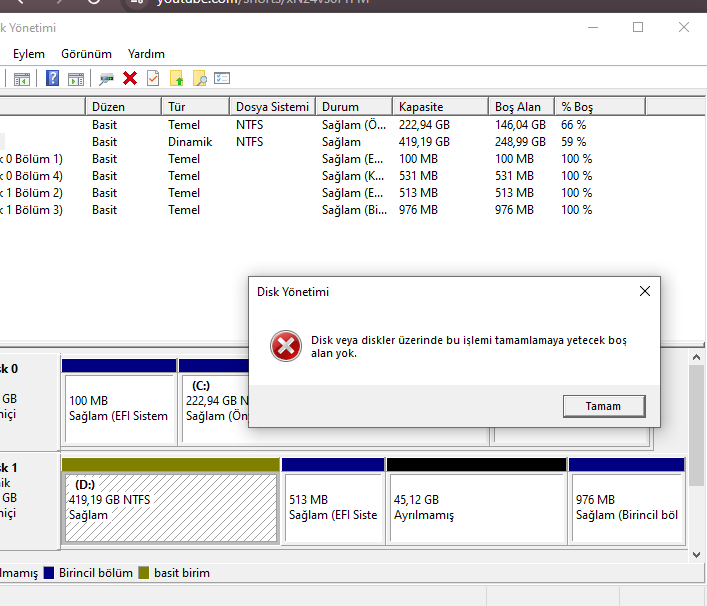Click the scroll down arrow in disk pane
Viewport: 707px width, 606px height.
point(696,555)
